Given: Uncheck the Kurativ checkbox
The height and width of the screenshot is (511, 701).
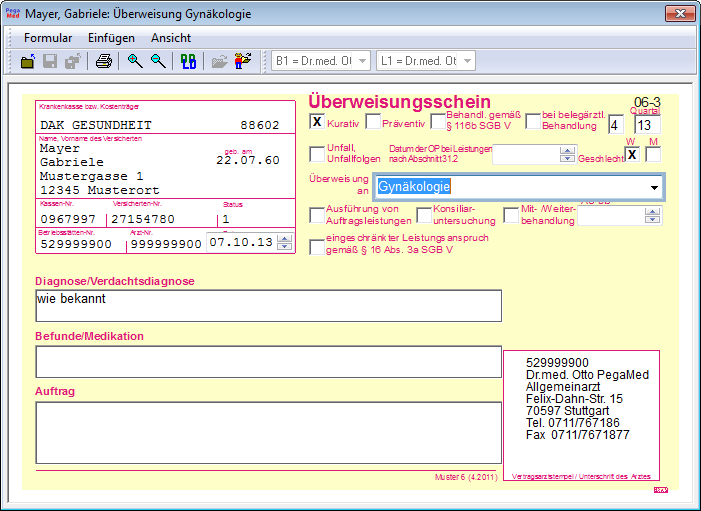Looking at the screenshot, I should (317, 122).
